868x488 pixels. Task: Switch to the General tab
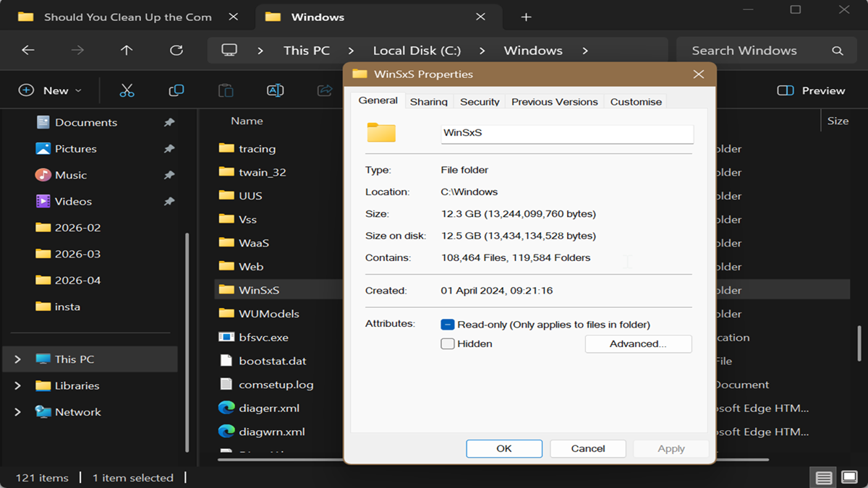378,100
